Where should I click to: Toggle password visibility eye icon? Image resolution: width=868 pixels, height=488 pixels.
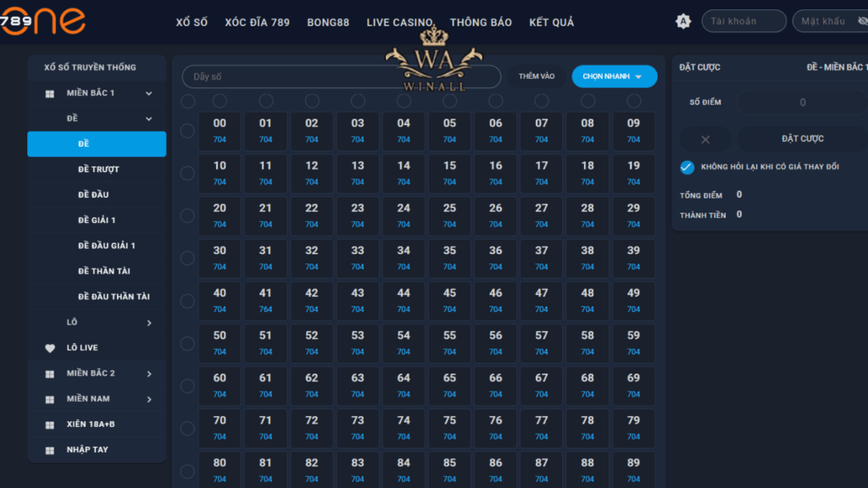(x=862, y=21)
